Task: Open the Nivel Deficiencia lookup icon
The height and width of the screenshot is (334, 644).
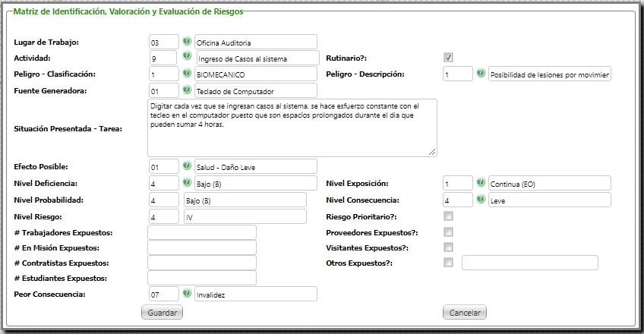Action: (x=187, y=182)
